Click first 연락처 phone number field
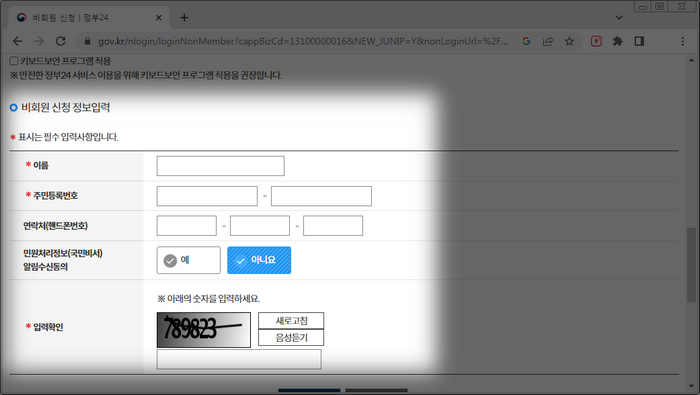 coord(187,226)
